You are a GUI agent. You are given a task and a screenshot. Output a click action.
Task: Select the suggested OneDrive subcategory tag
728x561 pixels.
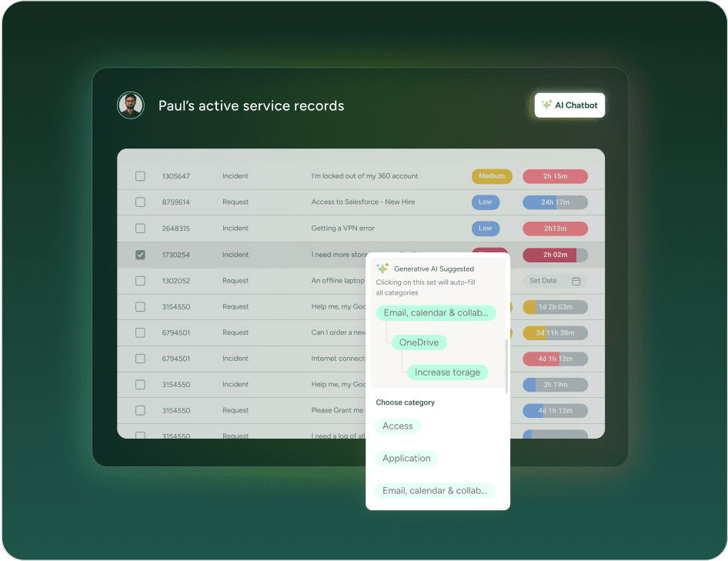pyautogui.click(x=419, y=342)
